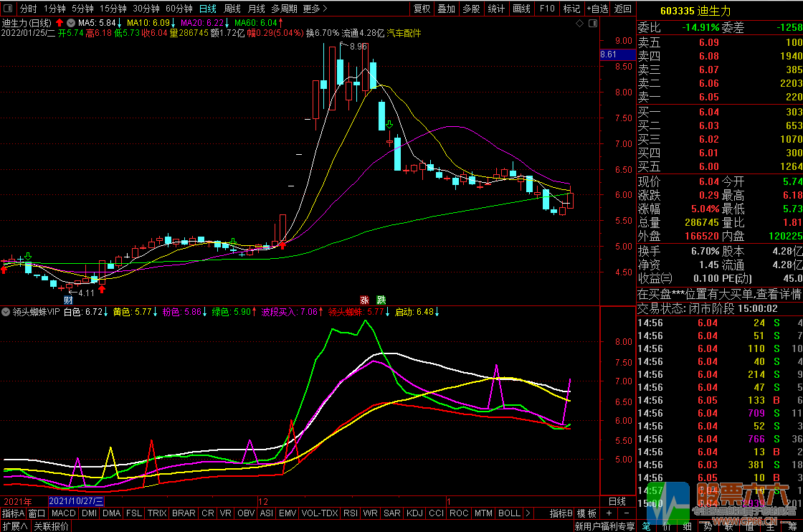803x532 pixels.
Task: Click the red 涨 marker
Action: [x=365, y=300]
